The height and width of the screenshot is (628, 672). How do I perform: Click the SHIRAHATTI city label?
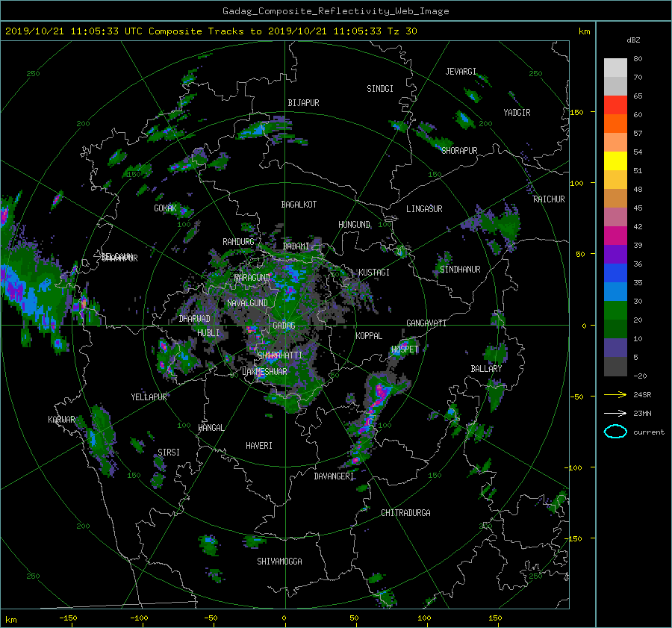280,355
